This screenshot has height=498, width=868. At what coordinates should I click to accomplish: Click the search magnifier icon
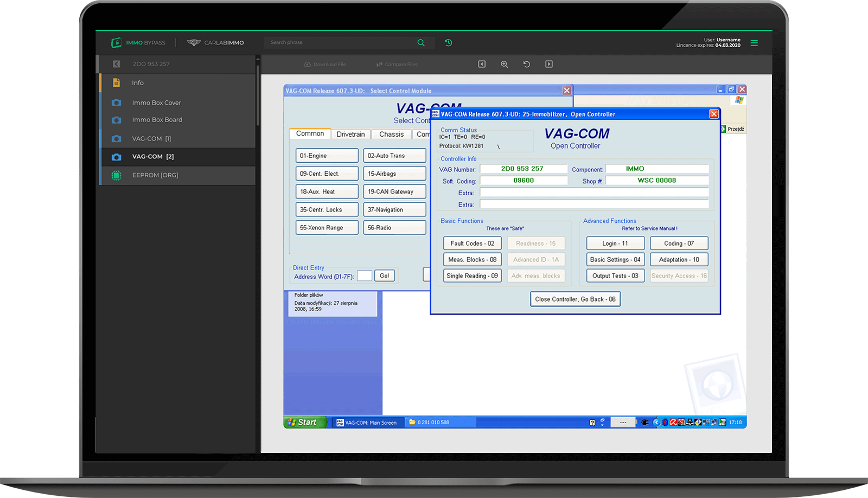(421, 42)
